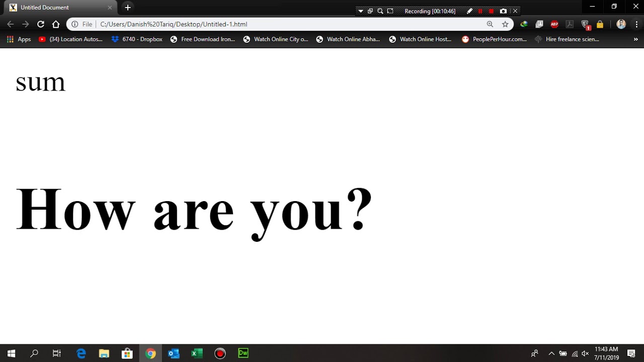
Task: Navigate forward with the forward arrow
Action: (x=26, y=24)
